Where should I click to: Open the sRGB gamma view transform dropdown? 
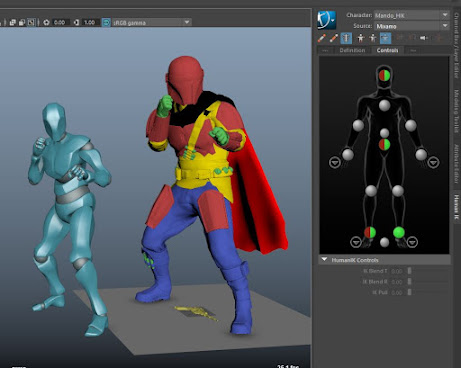click(152, 23)
